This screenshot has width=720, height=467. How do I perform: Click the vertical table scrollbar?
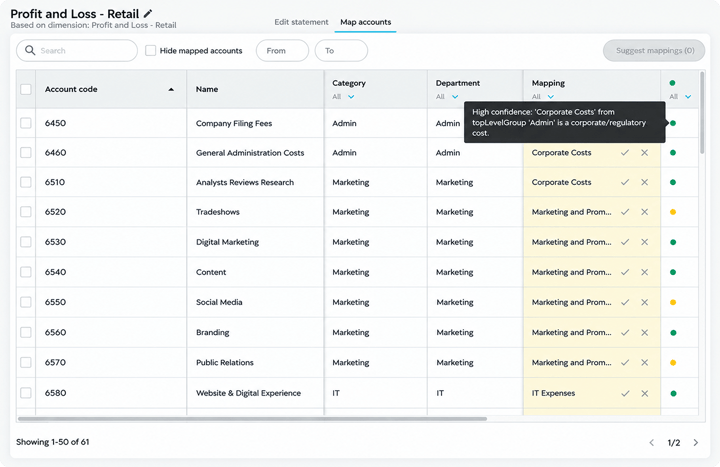click(702, 113)
